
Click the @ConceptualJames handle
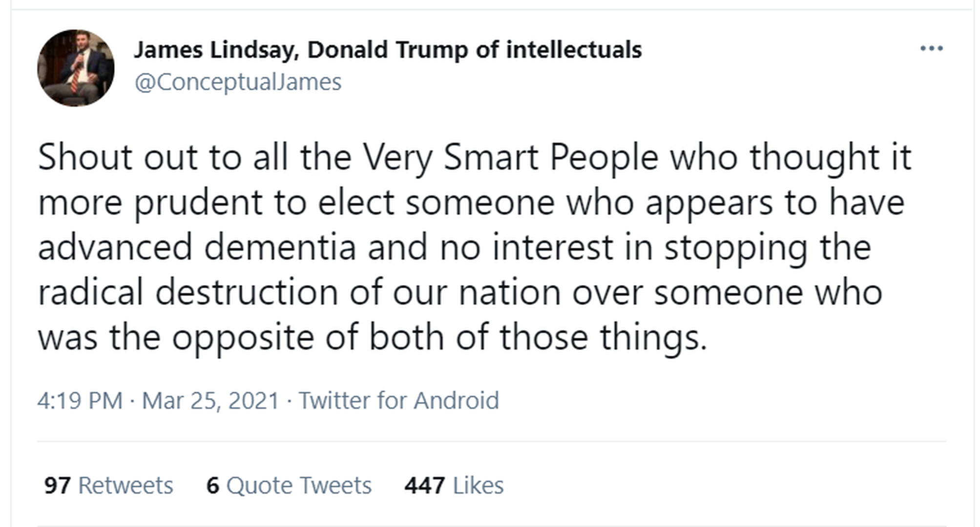[x=238, y=82]
